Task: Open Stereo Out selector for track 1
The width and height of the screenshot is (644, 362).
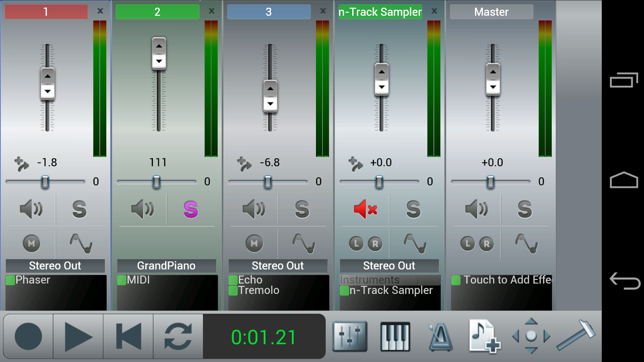Action: [x=55, y=266]
